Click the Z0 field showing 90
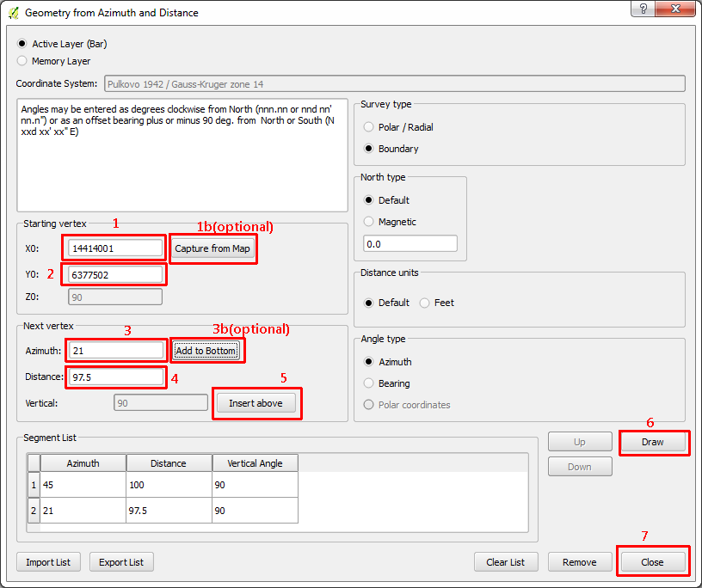Viewport: 702px width, 588px height. (x=115, y=297)
